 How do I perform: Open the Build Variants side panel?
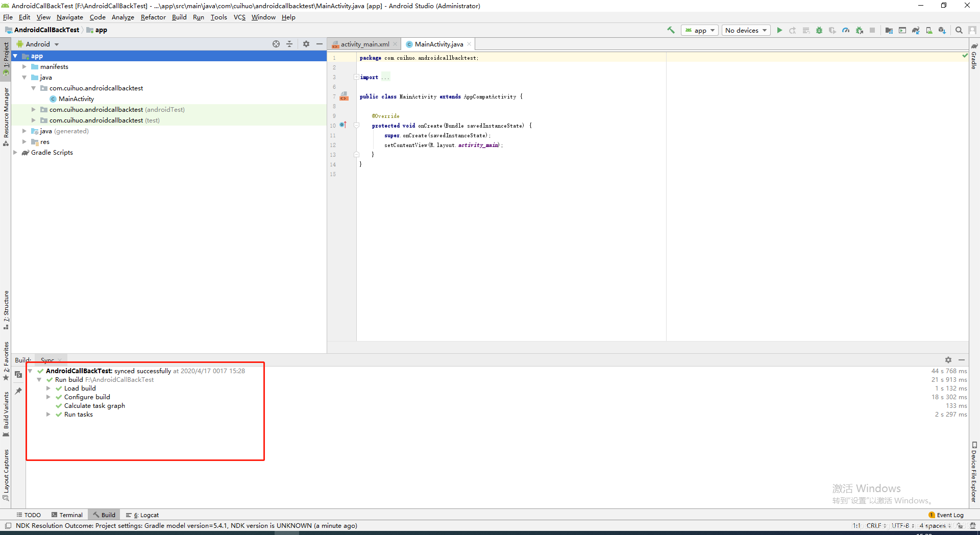6,415
